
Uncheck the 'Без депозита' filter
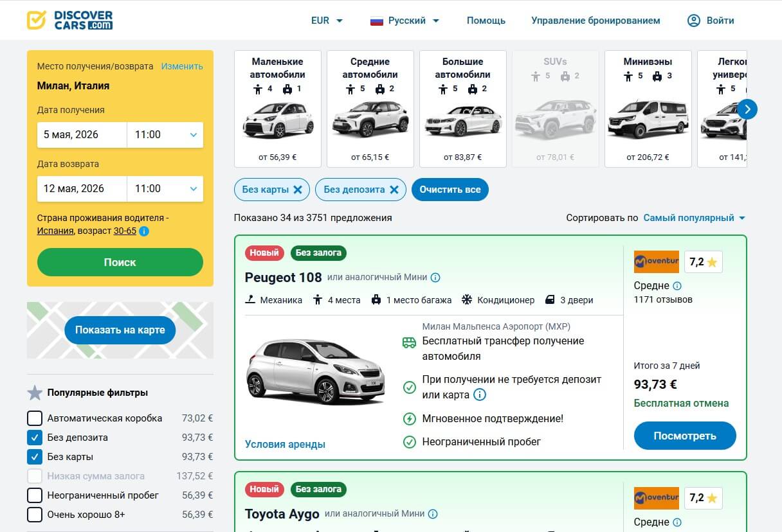coord(35,438)
